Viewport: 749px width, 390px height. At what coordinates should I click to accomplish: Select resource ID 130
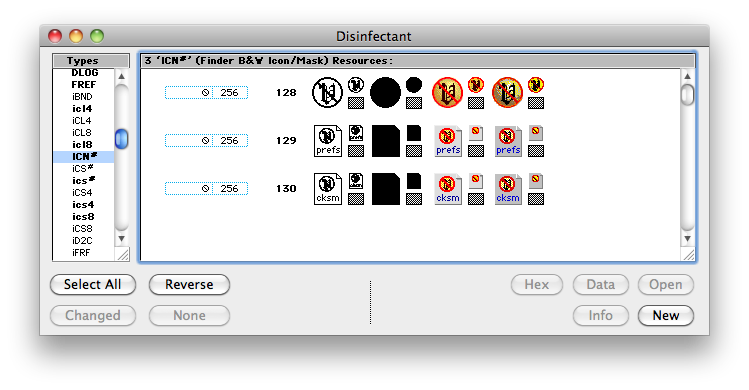[x=286, y=189]
